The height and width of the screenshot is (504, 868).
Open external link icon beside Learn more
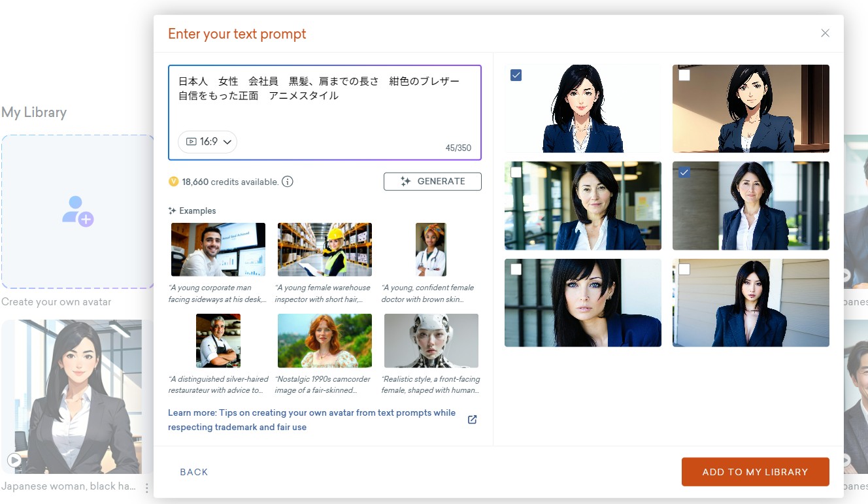coord(473,420)
